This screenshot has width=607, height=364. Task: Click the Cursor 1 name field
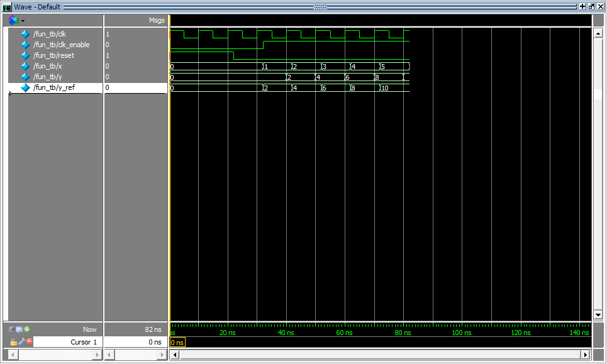[68, 342]
